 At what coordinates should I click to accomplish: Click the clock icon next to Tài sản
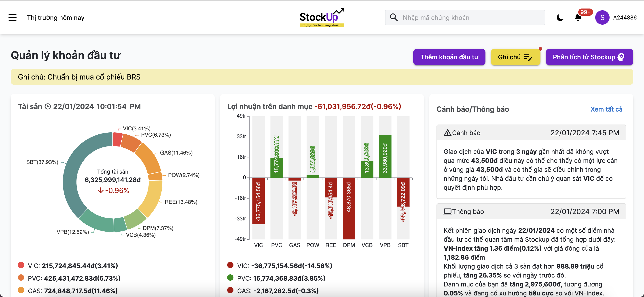[x=47, y=107]
